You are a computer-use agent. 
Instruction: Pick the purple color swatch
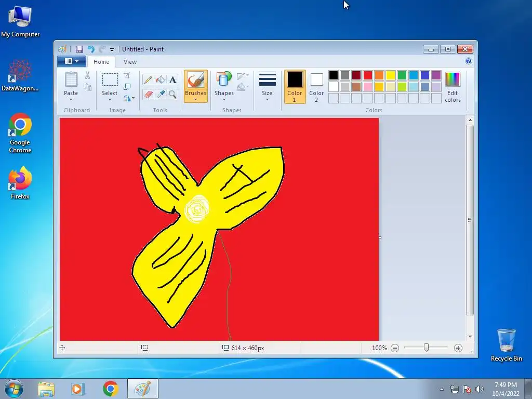click(436, 75)
